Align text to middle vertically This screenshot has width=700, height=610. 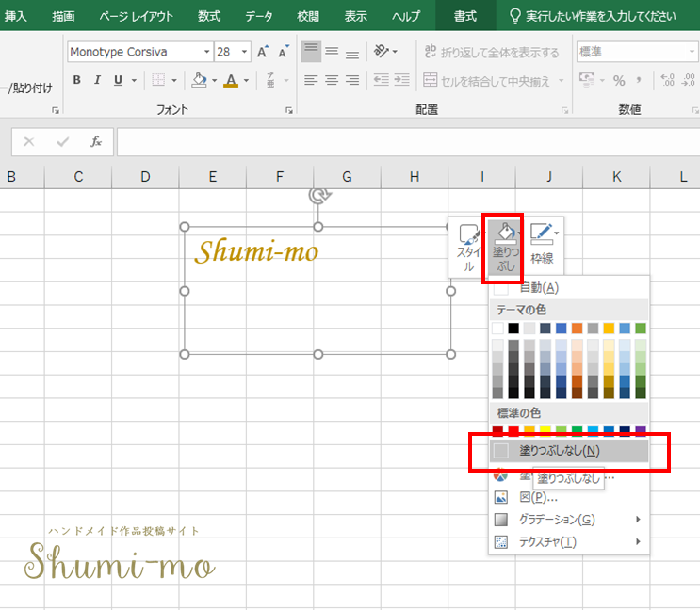click(x=332, y=52)
